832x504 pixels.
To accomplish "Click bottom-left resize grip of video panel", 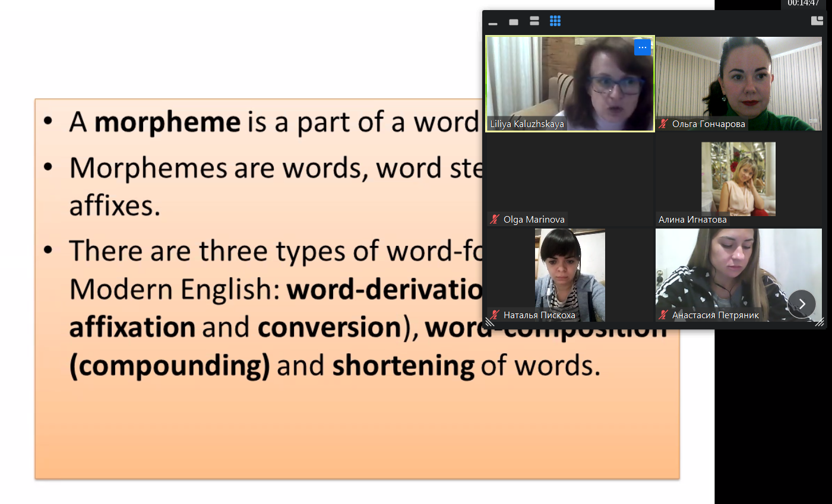I will click(x=490, y=322).
